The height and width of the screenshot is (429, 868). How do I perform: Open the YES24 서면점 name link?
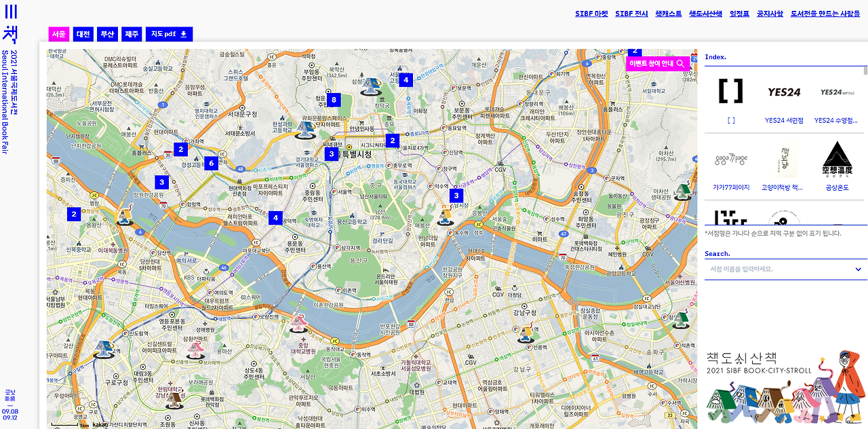[784, 120]
